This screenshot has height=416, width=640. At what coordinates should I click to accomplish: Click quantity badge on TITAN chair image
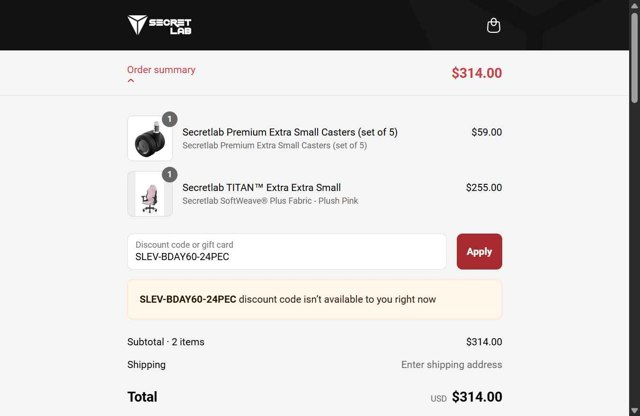point(169,174)
